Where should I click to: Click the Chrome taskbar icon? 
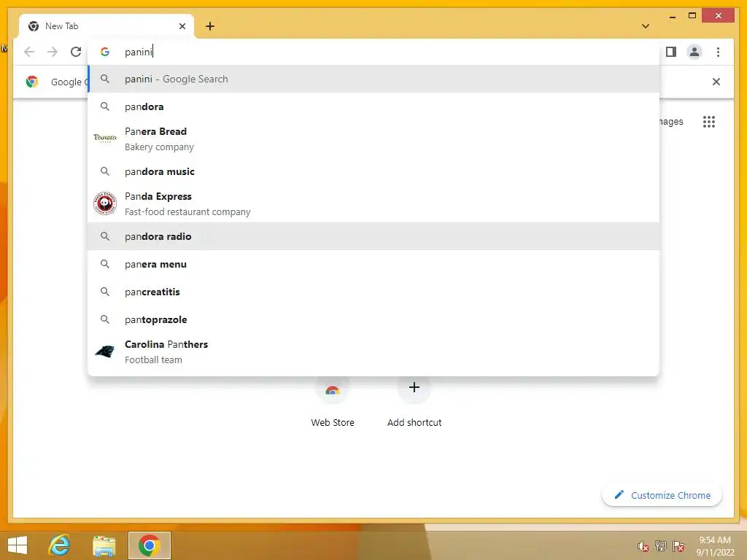point(149,545)
